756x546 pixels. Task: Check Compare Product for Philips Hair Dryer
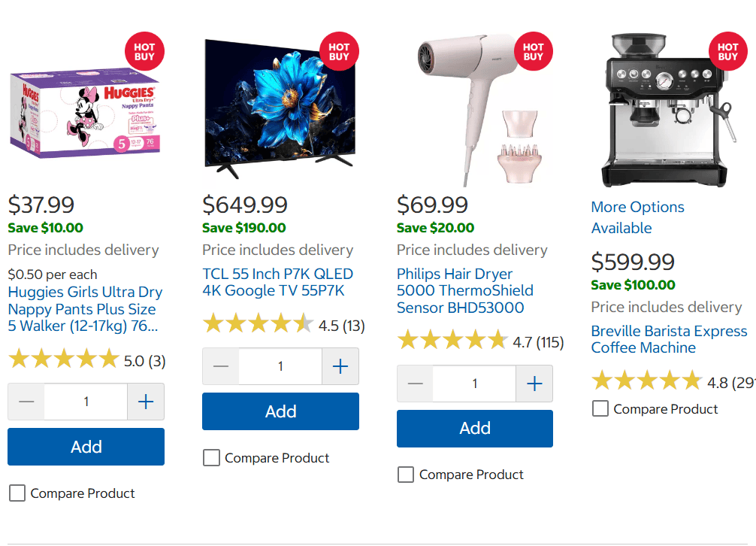click(406, 475)
